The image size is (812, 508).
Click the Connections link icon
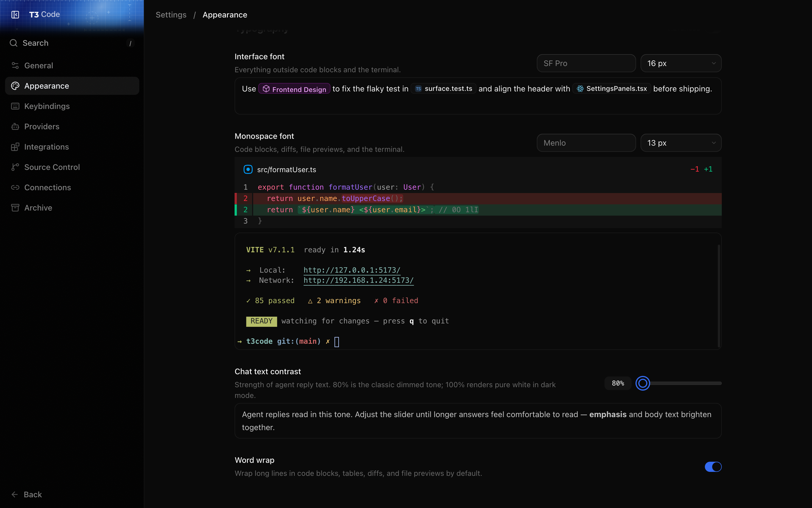point(15,187)
